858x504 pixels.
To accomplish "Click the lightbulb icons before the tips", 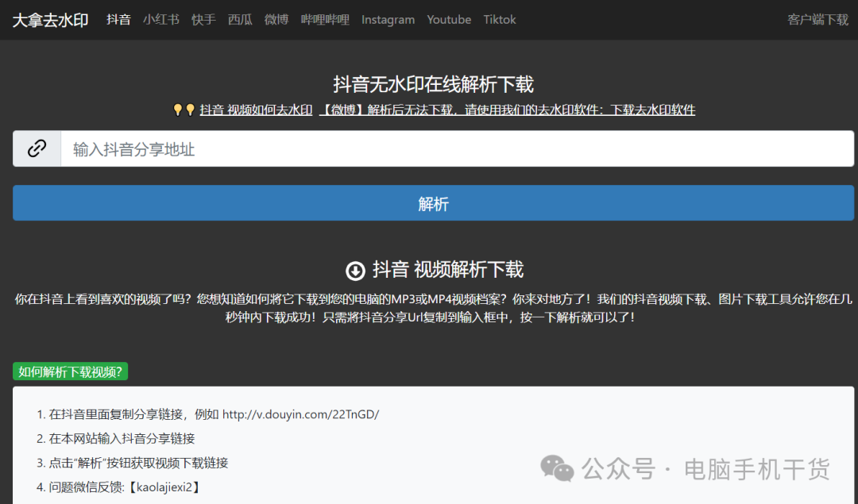I will 184,110.
